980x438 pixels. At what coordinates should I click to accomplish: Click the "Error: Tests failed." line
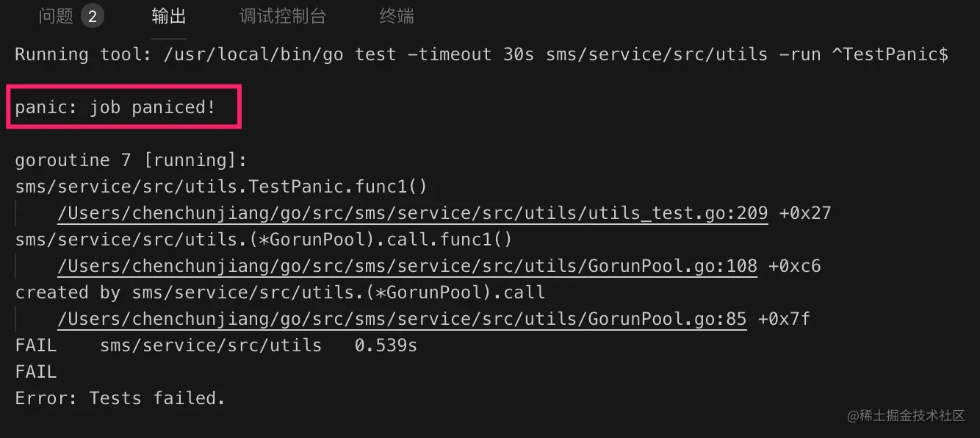120,398
